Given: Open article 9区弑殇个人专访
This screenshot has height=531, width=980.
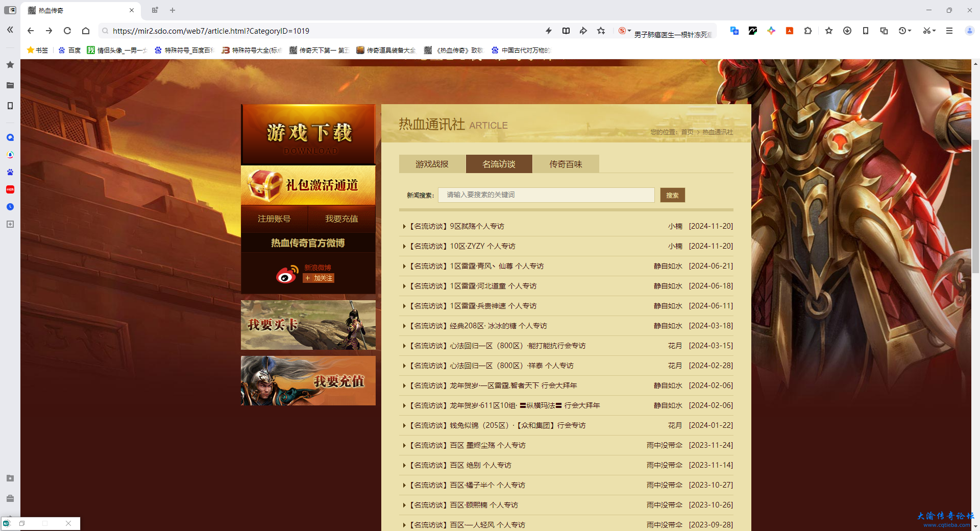Looking at the screenshot, I should click(477, 226).
